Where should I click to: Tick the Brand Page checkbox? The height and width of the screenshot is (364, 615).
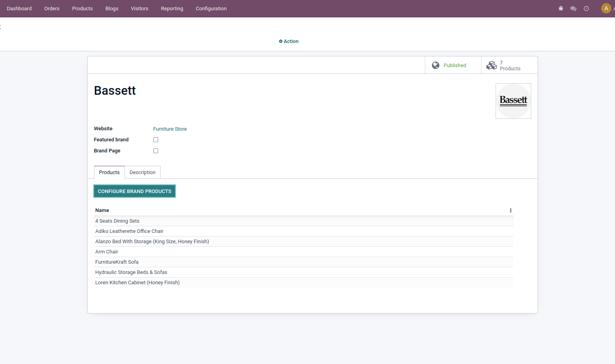156,151
